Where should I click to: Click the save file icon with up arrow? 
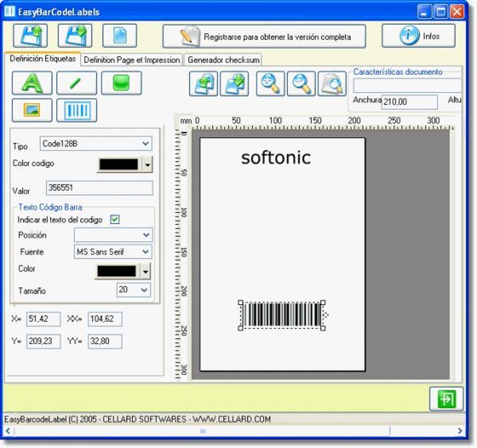click(30, 36)
